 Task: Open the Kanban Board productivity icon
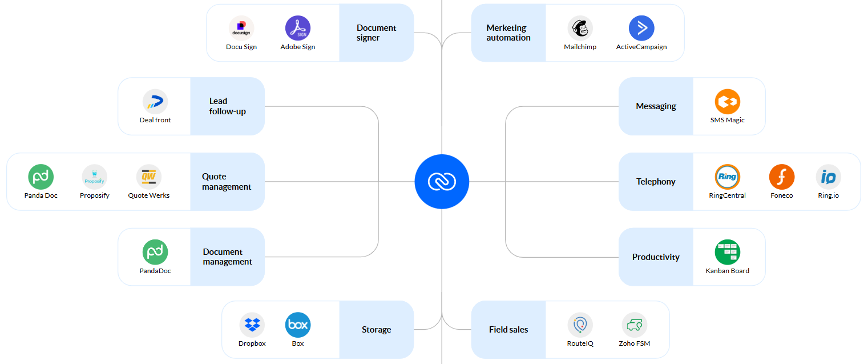point(727,251)
